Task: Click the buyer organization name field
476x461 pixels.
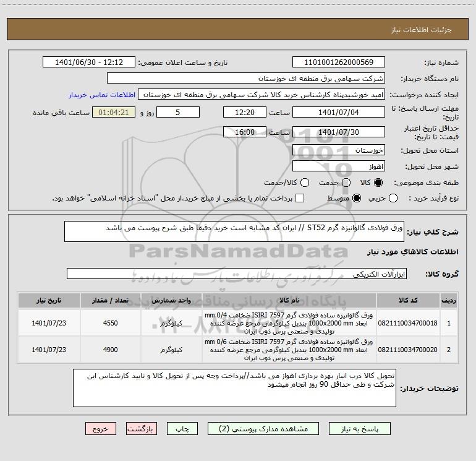Action: pyautogui.click(x=246, y=79)
